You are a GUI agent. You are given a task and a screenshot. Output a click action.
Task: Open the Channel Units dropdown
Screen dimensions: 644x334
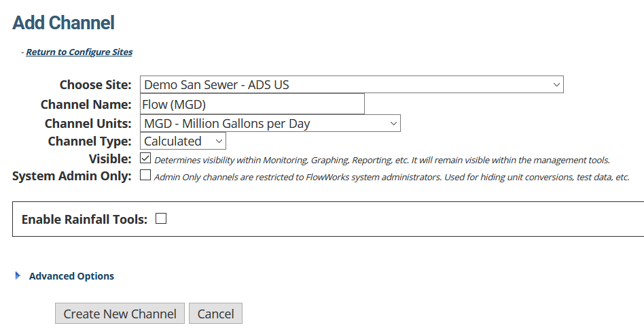coord(270,123)
